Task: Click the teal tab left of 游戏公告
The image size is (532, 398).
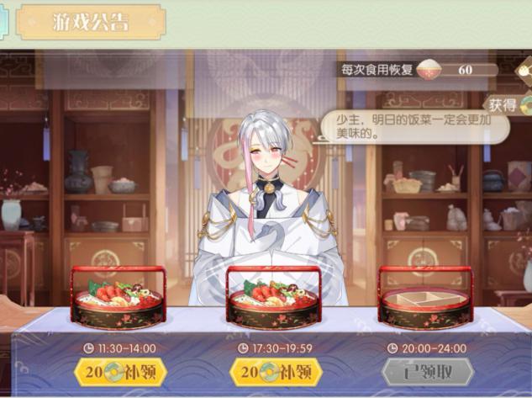Action: pyautogui.click(x=3, y=23)
